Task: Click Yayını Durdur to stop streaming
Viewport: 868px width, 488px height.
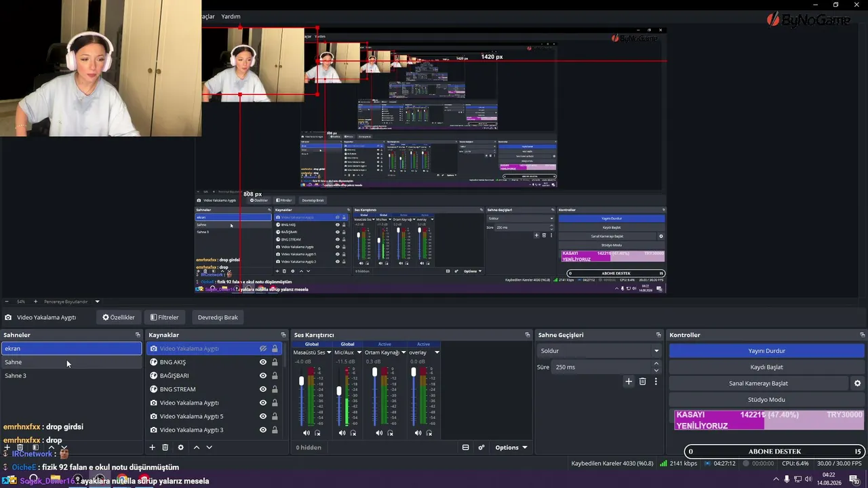Action: (766, 351)
